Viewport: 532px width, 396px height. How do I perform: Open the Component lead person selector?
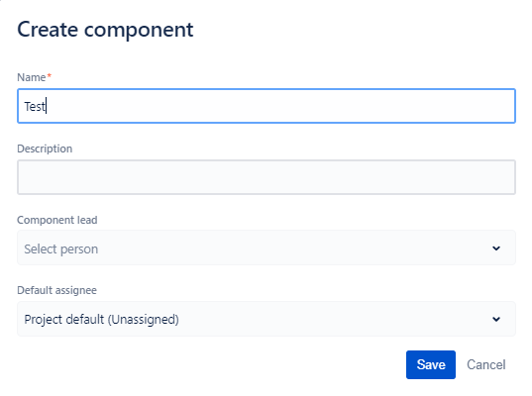[266, 247]
